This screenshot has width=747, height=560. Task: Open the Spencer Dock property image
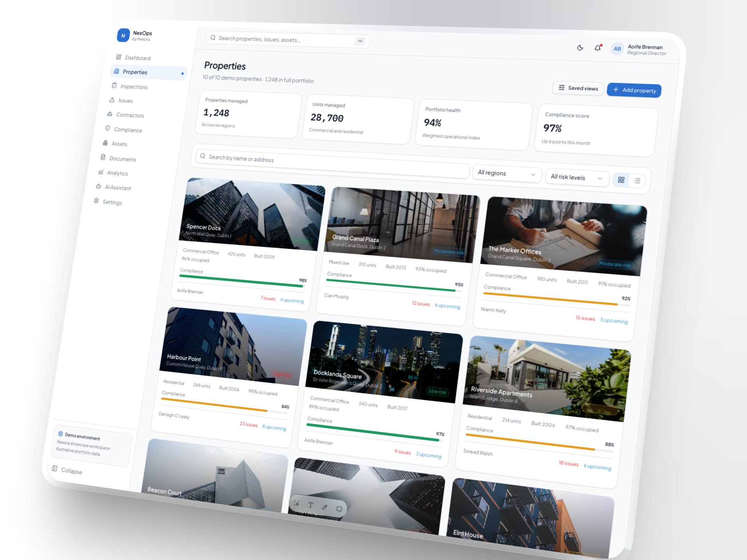tap(252, 214)
